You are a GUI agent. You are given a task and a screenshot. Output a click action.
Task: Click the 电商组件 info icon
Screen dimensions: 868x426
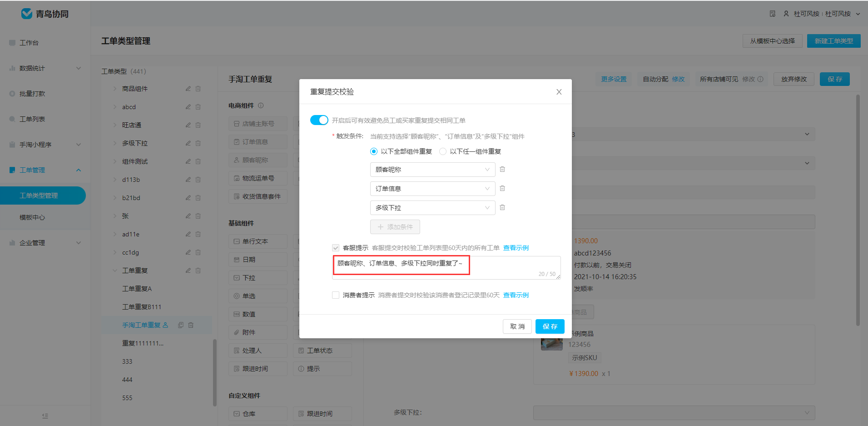coord(261,105)
